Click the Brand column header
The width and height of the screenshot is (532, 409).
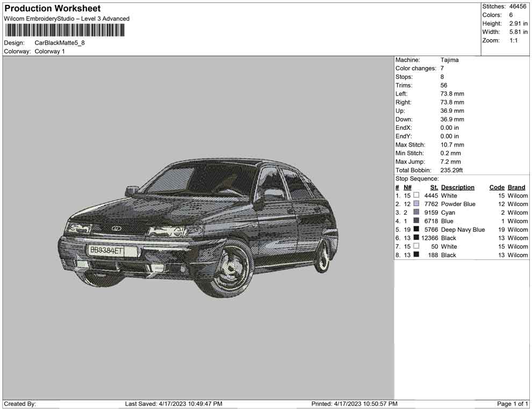516,187
